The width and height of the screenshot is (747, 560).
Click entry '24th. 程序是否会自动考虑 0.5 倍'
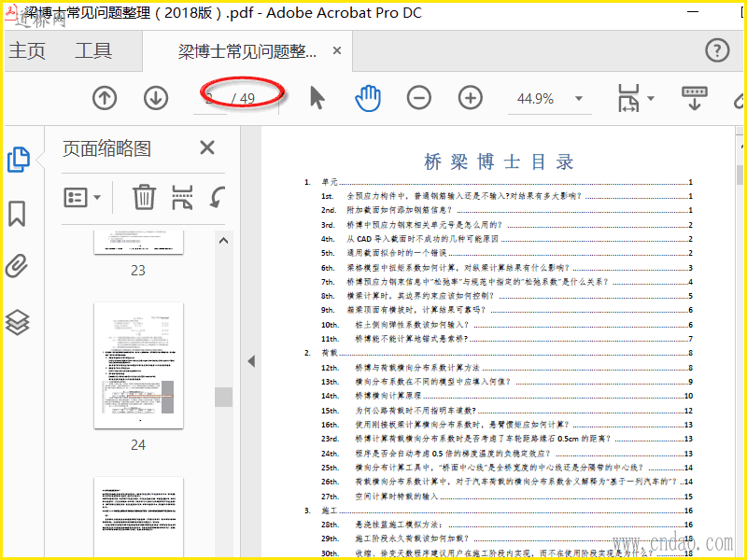(x=507, y=454)
